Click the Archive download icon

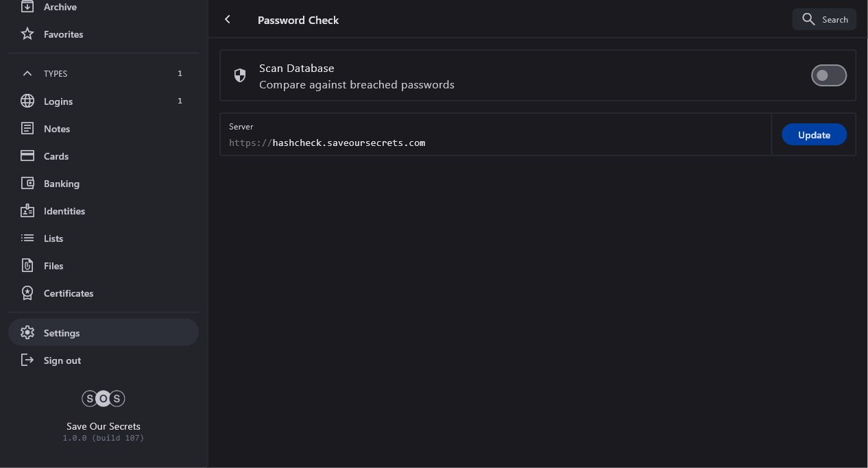[27, 7]
